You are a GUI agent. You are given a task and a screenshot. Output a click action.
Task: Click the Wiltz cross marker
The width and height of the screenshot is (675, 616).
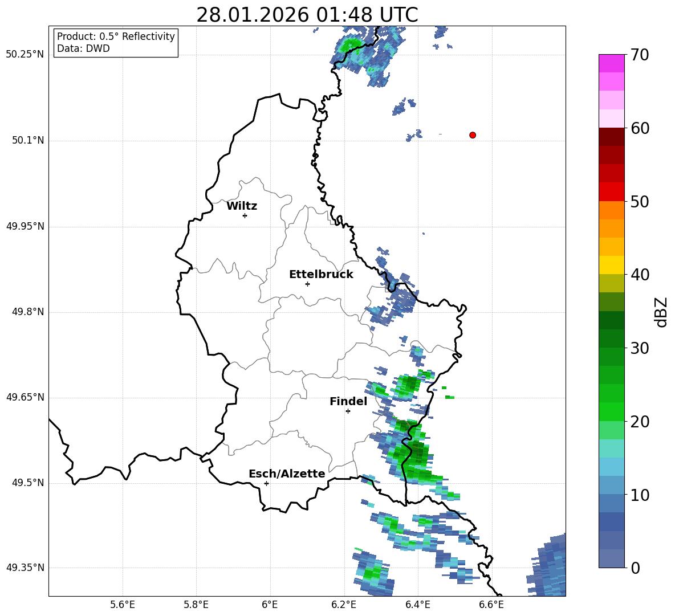click(x=245, y=215)
